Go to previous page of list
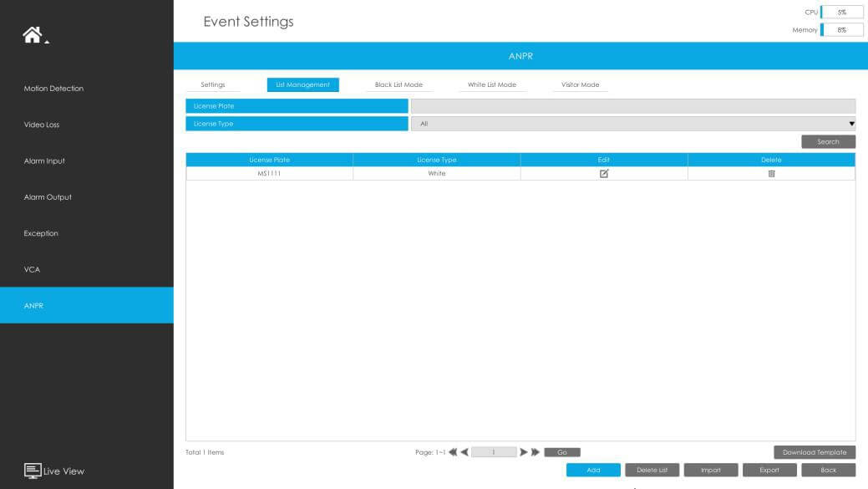The height and width of the screenshot is (489, 868). pos(464,452)
